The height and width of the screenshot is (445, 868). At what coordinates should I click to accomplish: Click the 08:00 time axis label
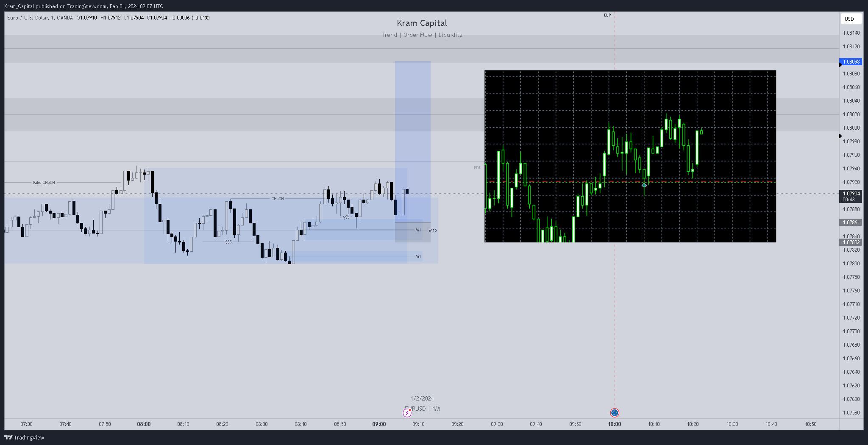144,424
